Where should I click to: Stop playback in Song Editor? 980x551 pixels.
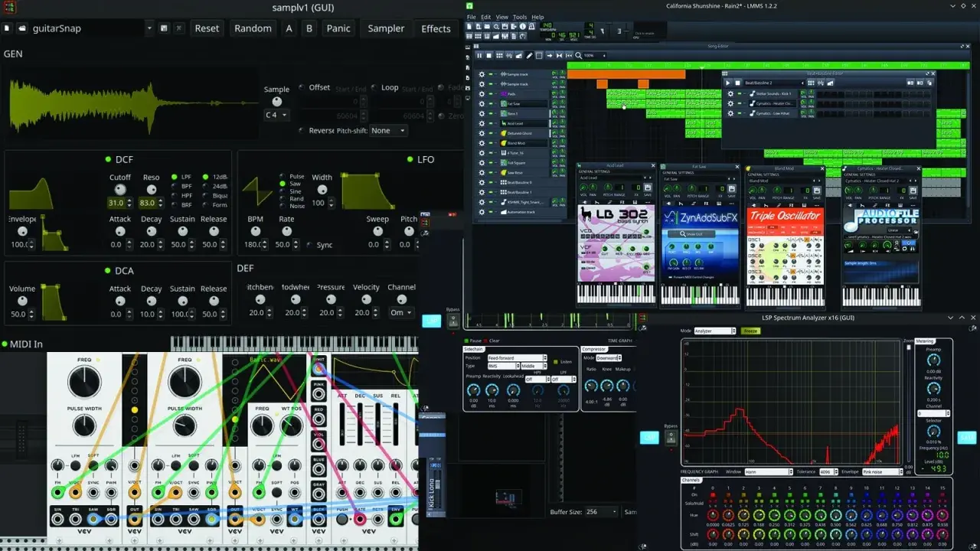[488, 55]
